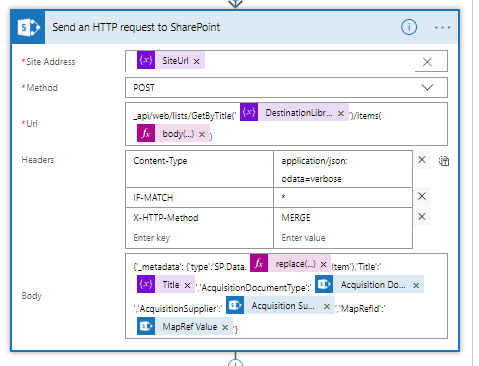The height and width of the screenshot is (366, 479).
Task: Remove the Acquisition Su... token
Action: click(x=327, y=306)
